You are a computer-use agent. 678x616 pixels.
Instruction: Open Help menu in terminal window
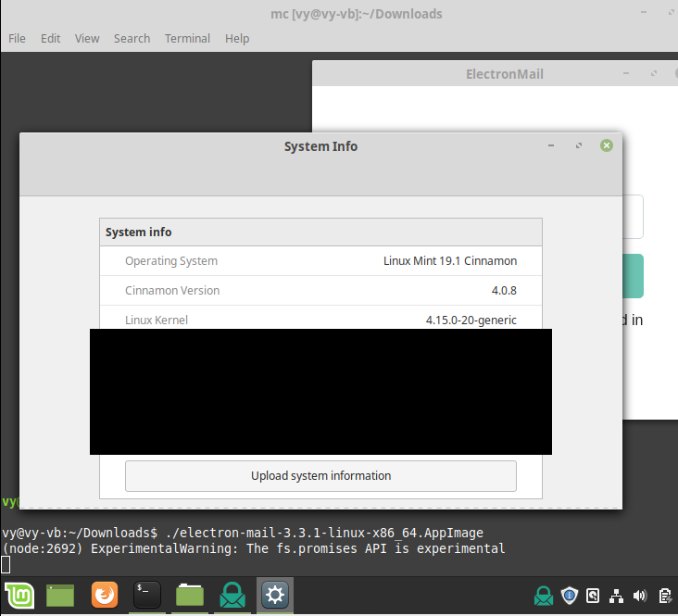tap(237, 39)
